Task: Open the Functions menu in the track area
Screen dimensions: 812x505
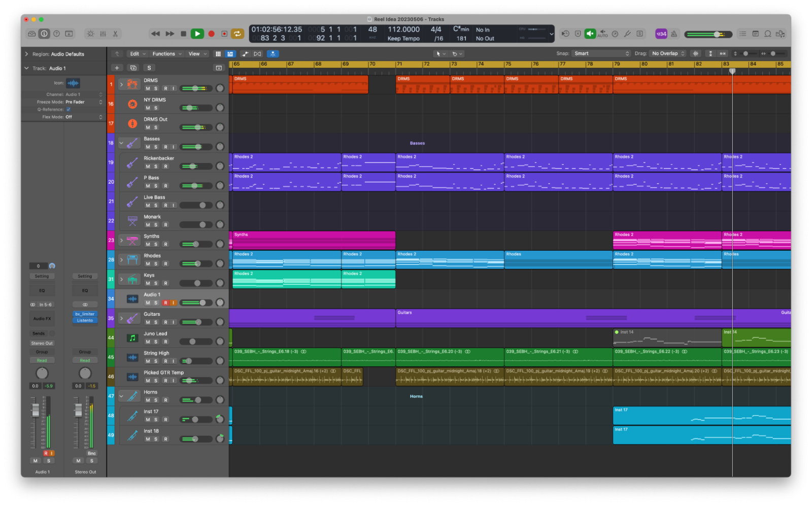Action: click(x=165, y=53)
